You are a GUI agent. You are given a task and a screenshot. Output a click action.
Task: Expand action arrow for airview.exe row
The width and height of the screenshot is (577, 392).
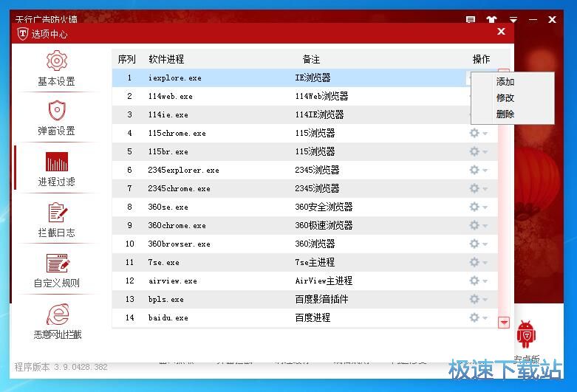click(x=485, y=281)
